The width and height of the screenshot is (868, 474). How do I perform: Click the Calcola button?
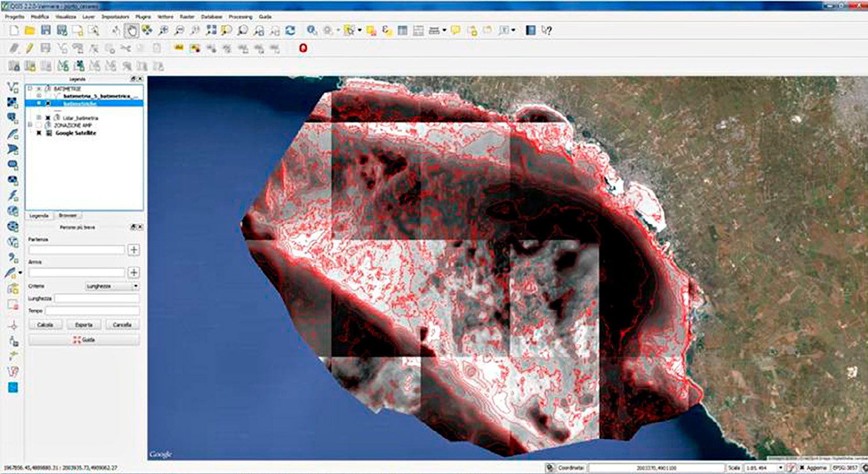(x=45, y=325)
